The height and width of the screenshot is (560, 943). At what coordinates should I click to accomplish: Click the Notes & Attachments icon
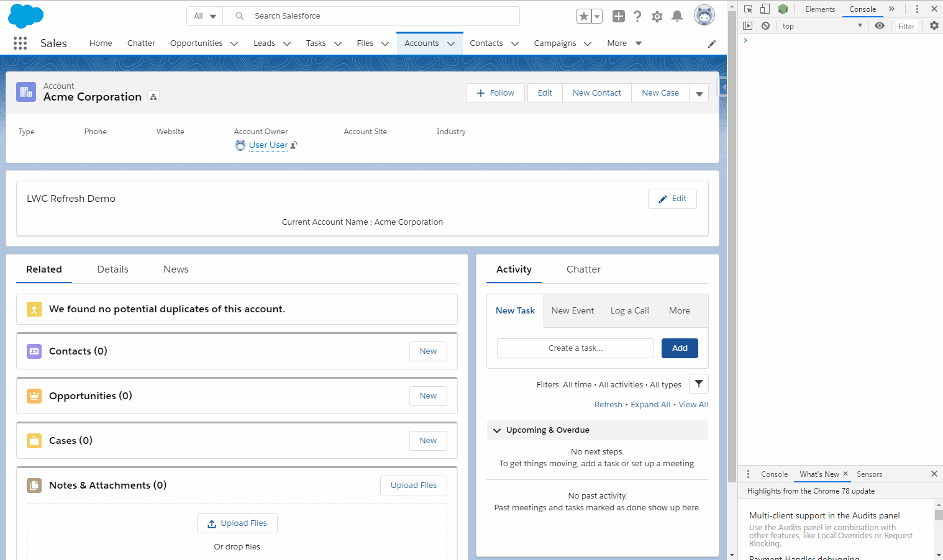[34, 485]
